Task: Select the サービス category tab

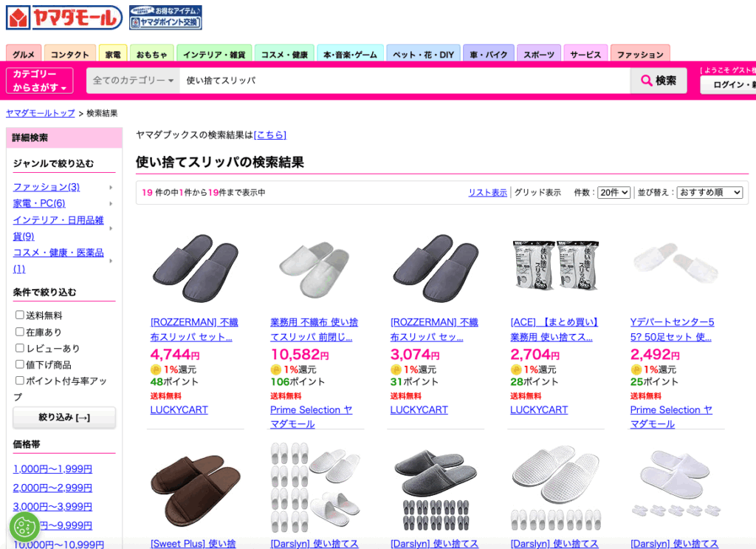Action: point(585,53)
